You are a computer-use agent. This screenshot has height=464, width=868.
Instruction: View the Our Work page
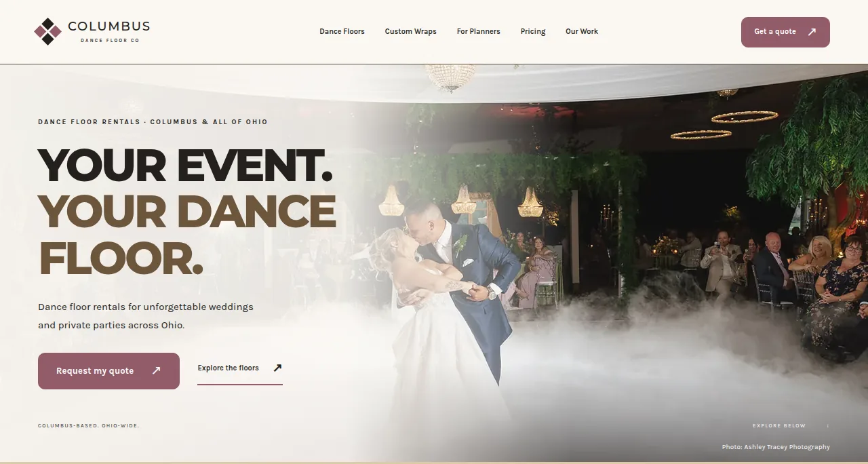tap(582, 31)
